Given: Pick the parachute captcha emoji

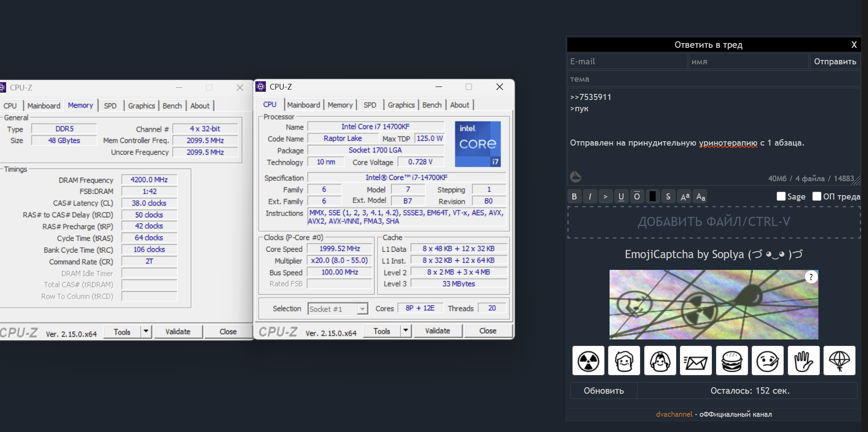Looking at the screenshot, I should coord(839,361).
